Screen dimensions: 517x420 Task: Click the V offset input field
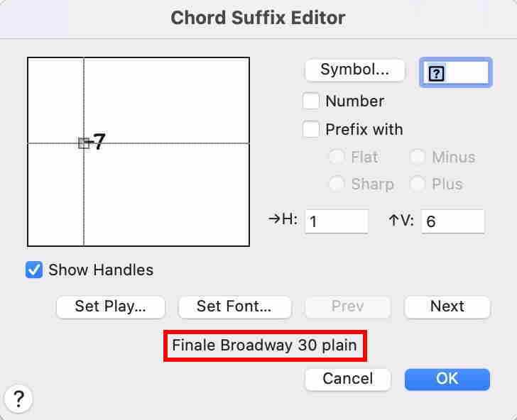point(452,221)
